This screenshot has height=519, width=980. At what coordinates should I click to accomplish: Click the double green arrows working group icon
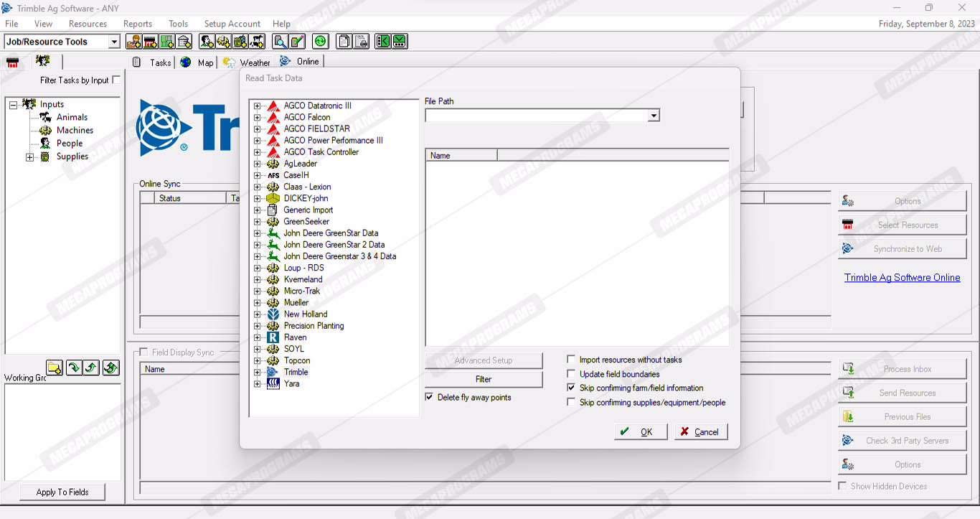(110, 368)
